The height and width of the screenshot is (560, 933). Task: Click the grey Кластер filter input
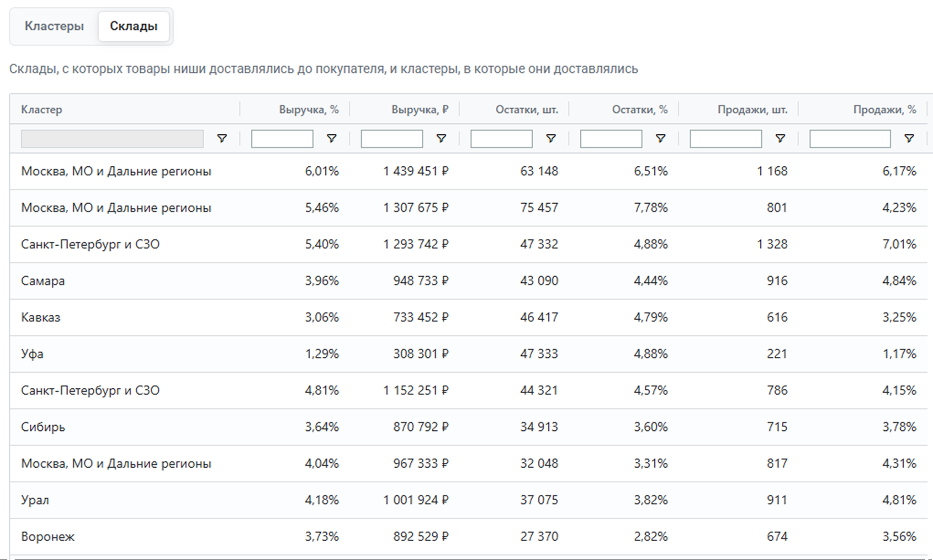click(x=112, y=139)
